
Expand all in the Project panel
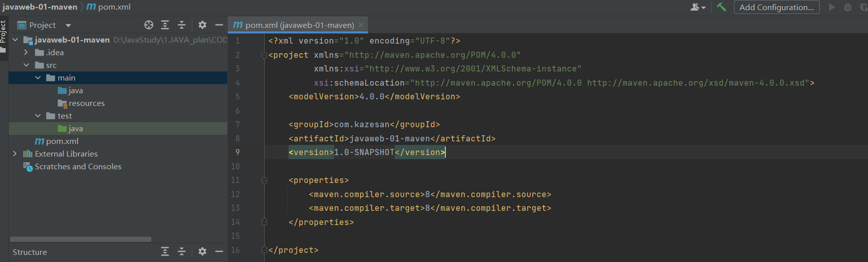165,25
